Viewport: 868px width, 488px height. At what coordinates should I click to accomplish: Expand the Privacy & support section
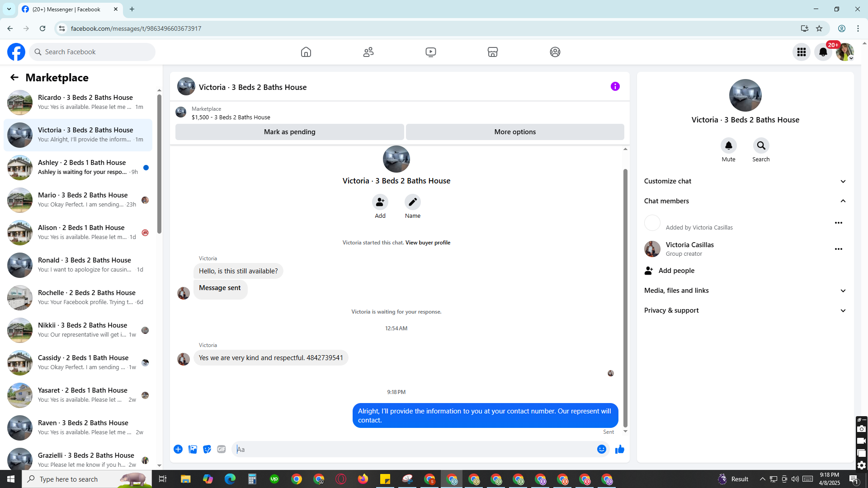(745, 310)
